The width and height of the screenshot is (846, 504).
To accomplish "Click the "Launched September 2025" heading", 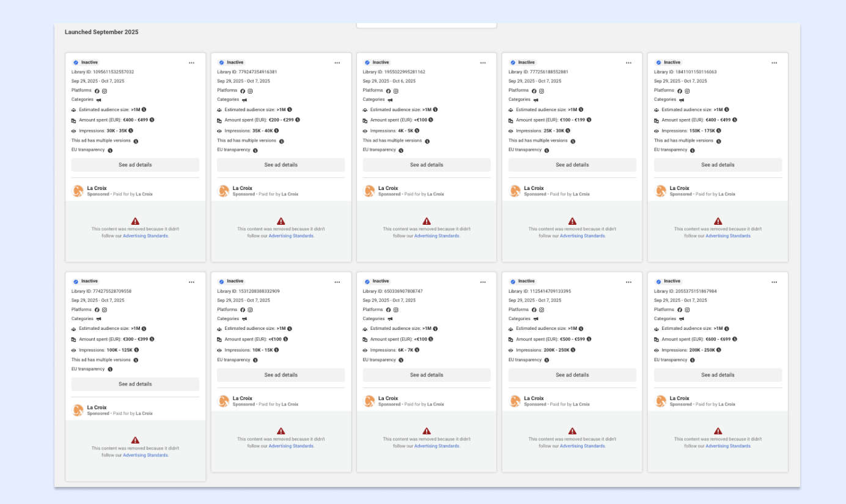I will tap(101, 32).
